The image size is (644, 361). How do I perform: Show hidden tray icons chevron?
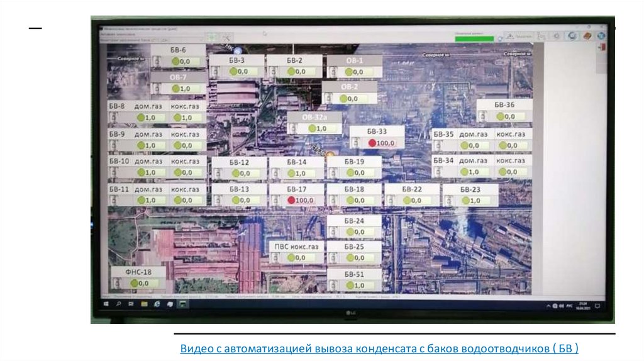click(548, 306)
